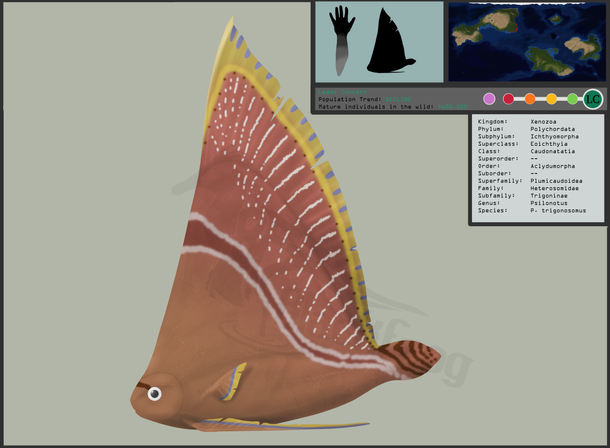Click the Population Trend text line
This screenshot has height=448, width=610.
tap(366, 98)
